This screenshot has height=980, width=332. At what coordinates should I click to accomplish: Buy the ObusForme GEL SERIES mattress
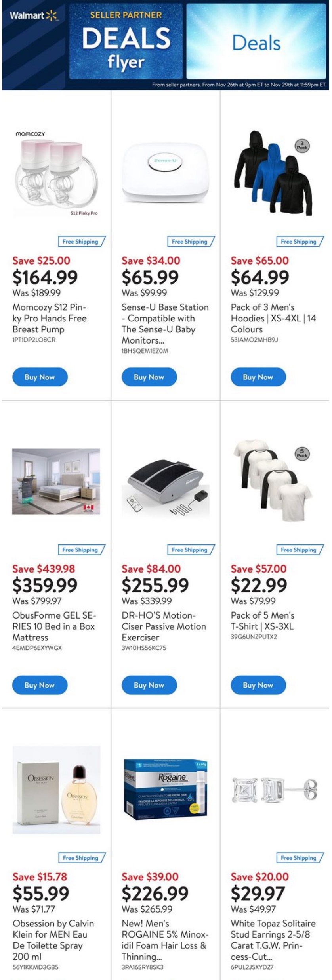(x=40, y=685)
